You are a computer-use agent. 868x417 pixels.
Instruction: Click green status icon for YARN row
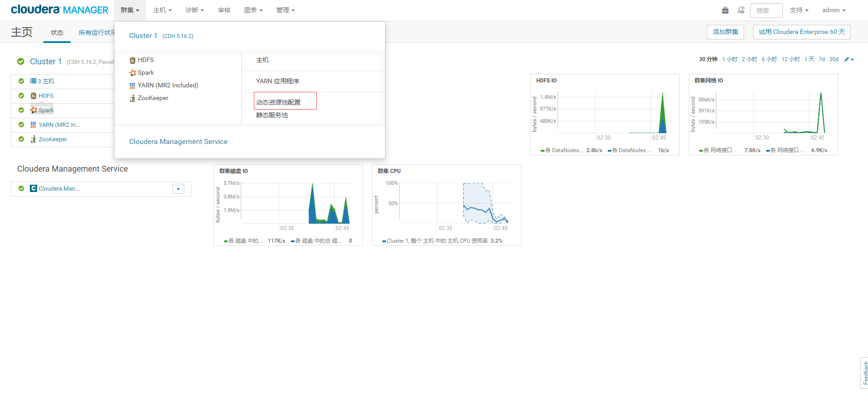click(21, 125)
